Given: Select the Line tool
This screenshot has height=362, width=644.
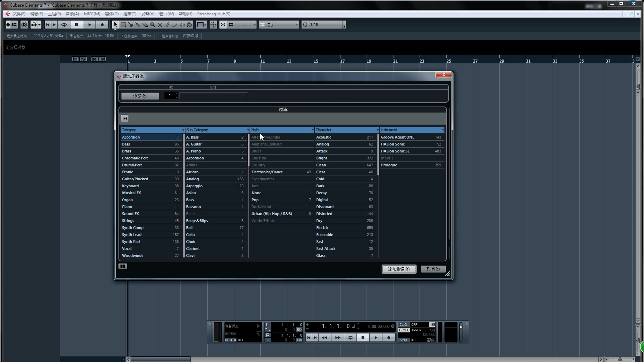Looking at the screenshot, I should pyautogui.click(x=175, y=25).
